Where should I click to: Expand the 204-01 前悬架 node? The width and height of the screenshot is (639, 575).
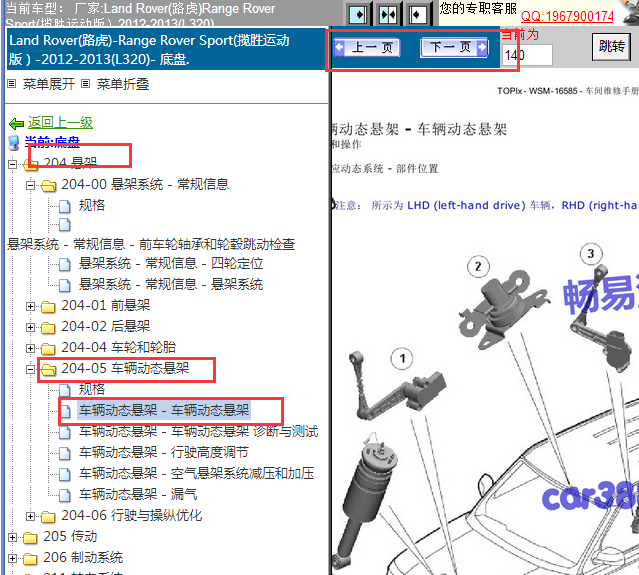coord(30,306)
